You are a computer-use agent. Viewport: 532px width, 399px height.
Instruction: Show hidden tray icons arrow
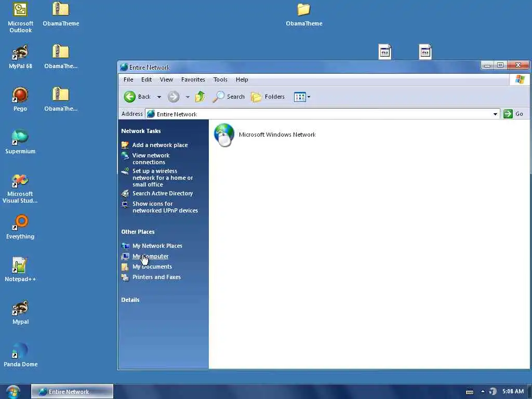(x=483, y=392)
